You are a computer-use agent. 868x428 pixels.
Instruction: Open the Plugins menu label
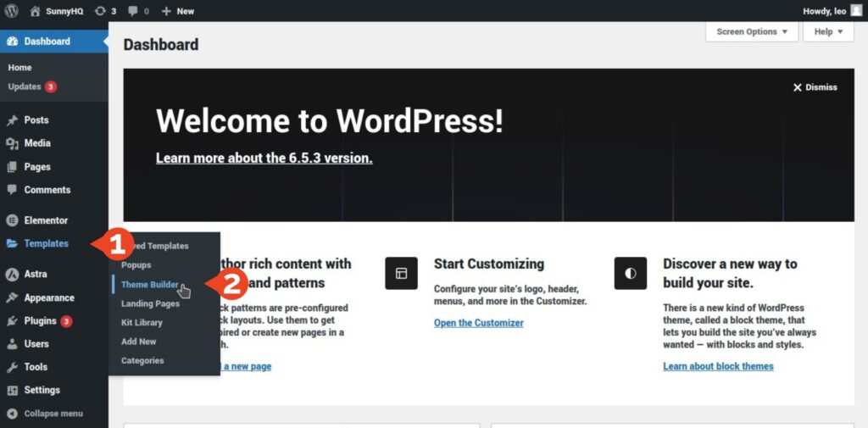pyautogui.click(x=41, y=321)
